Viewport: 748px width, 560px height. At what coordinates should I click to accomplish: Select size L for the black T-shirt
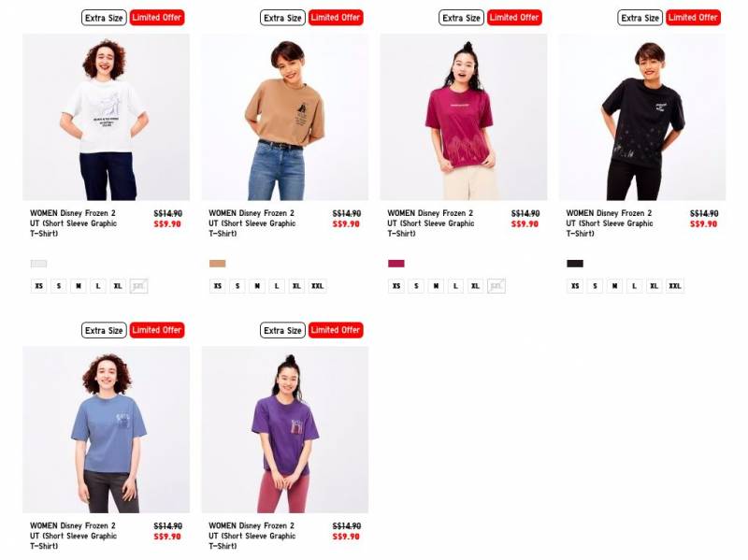(x=634, y=286)
